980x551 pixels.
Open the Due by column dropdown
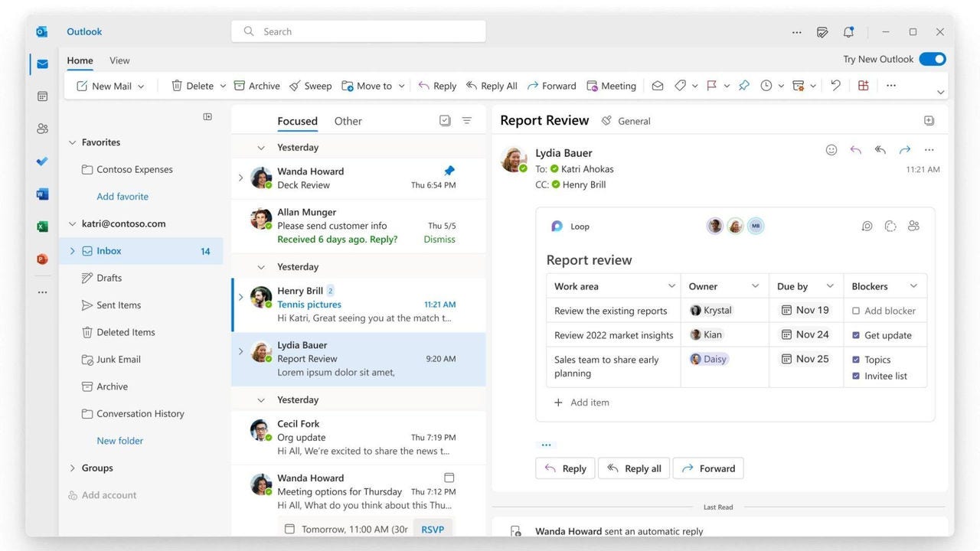[x=830, y=286]
